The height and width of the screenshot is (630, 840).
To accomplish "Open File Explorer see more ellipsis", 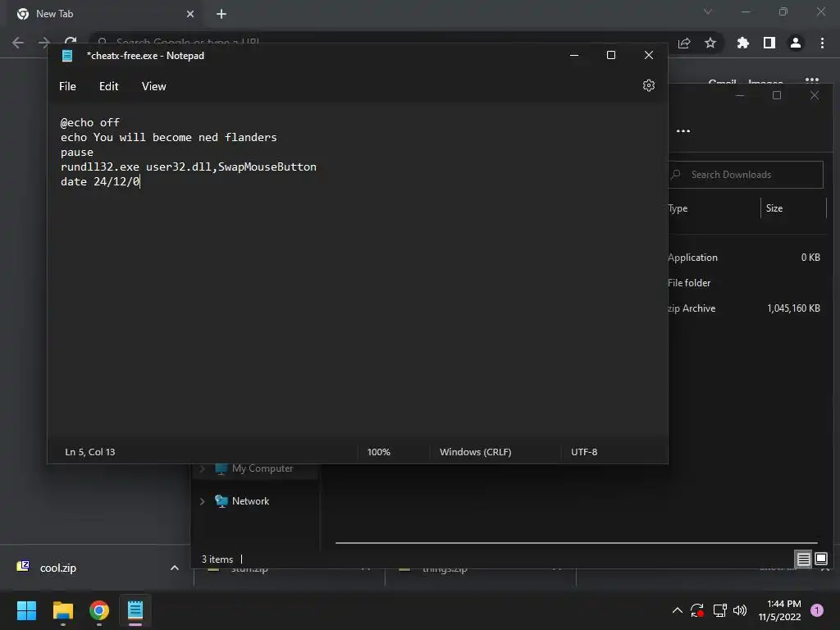I will tap(683, 131).
